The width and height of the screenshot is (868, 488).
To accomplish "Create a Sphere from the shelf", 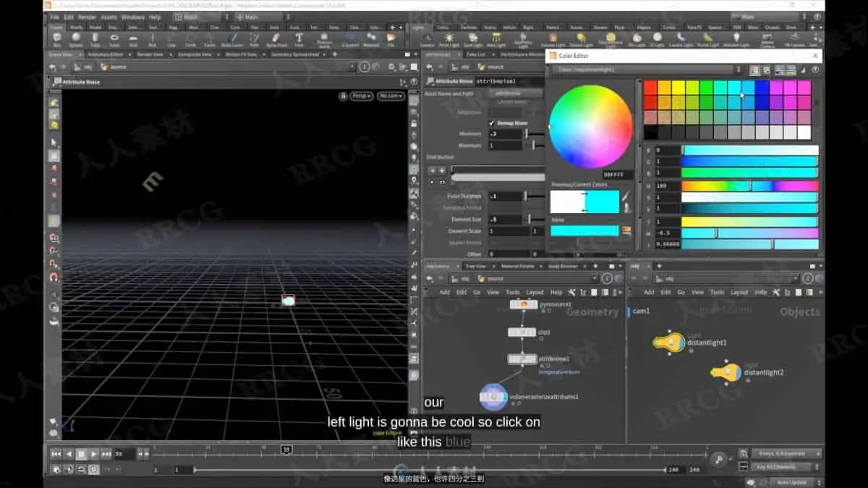I will (x=75, y=39).
